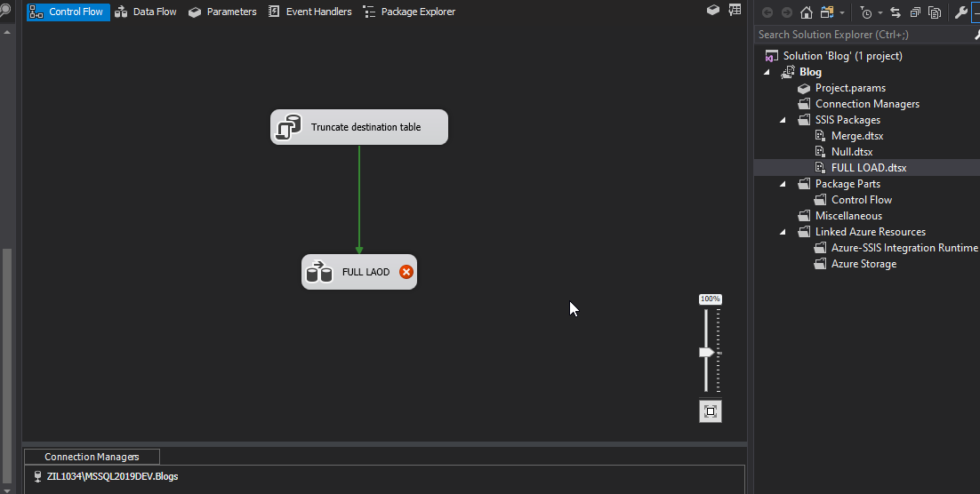
Task: Collapse the Linked Azure Resources folder
Action: point(783,232)
